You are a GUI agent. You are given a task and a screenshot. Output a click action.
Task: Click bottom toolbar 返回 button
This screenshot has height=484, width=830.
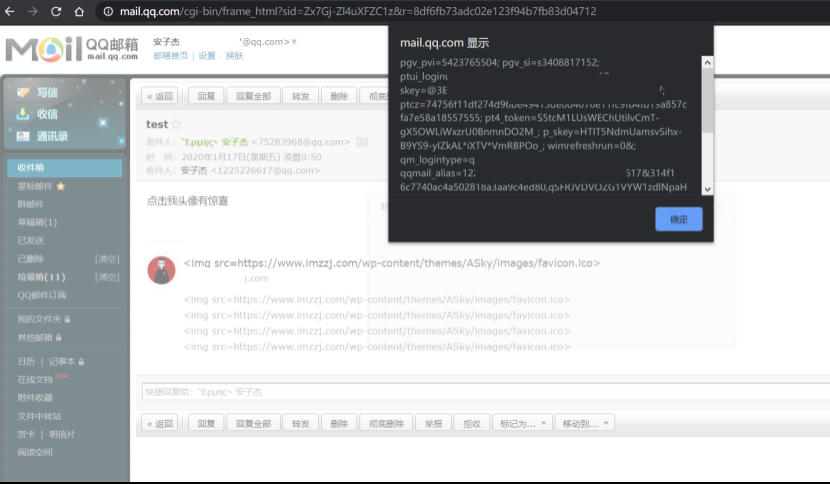click(x=160, y=424)
